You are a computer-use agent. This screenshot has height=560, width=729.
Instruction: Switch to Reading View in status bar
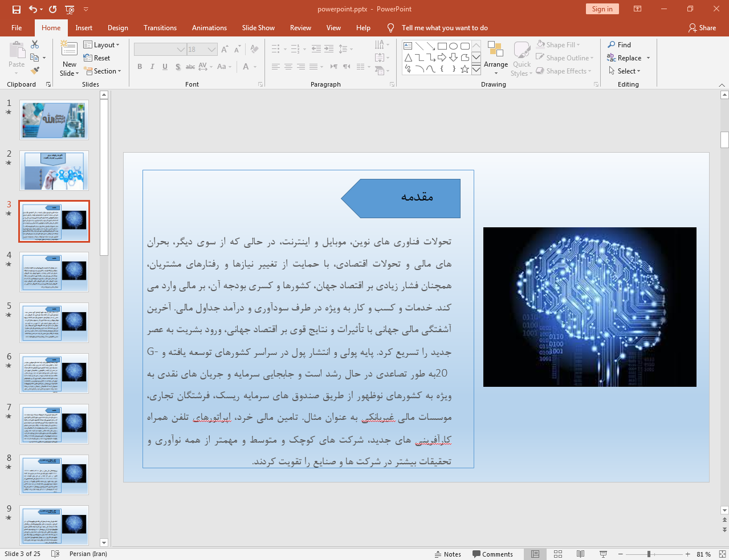click(580, 554)
